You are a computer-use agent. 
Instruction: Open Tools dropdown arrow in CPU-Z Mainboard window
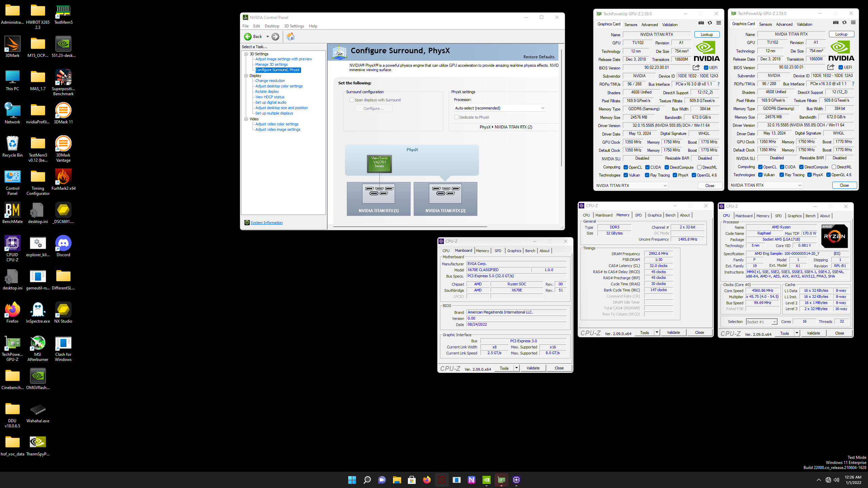click(x=516, y=368)
